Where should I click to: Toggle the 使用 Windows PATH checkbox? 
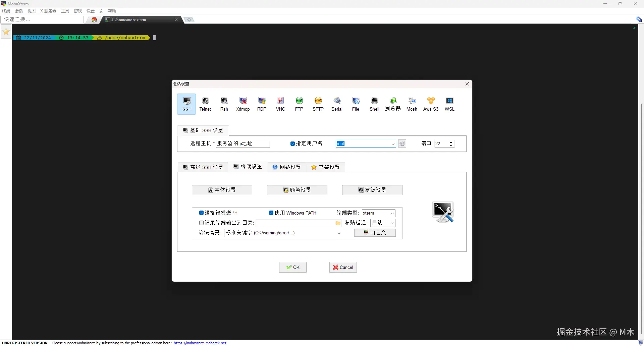pos(271,213)
